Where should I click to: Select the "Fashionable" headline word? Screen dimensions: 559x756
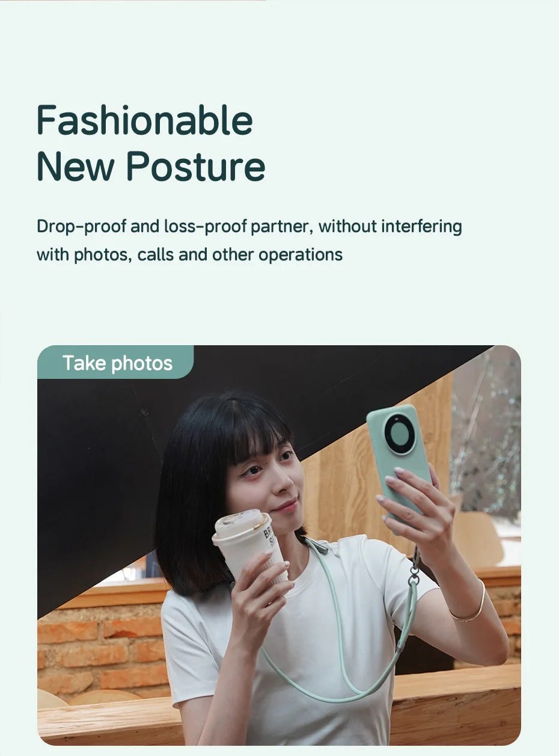[144, 120]
